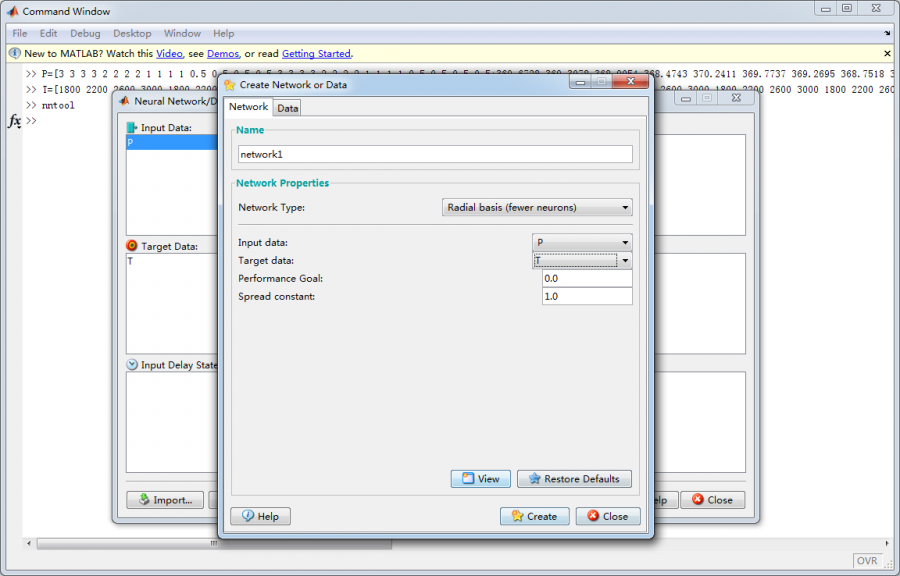Click the nntool command line text

59,105
